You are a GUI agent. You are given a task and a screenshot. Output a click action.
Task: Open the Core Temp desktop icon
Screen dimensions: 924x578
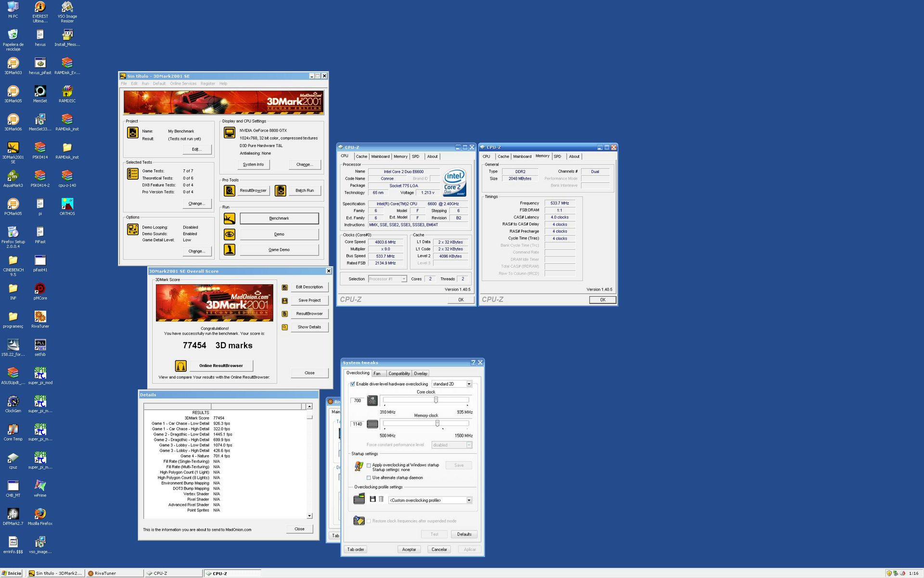[13, 433]
